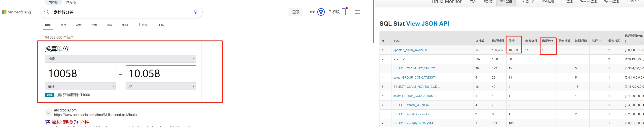
Task: Switch to 国际版 search mode
Action: pos(71,2)
